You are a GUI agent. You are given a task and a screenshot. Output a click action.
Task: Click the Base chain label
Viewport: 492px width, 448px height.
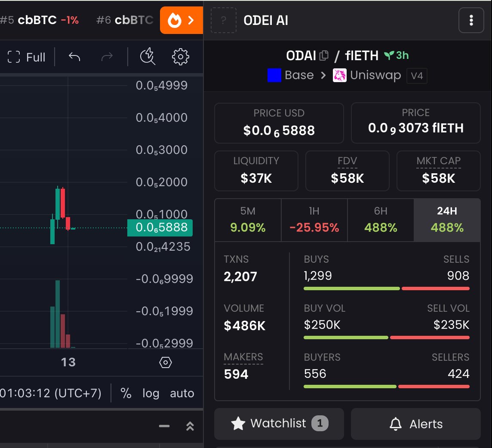coord(299,75)
